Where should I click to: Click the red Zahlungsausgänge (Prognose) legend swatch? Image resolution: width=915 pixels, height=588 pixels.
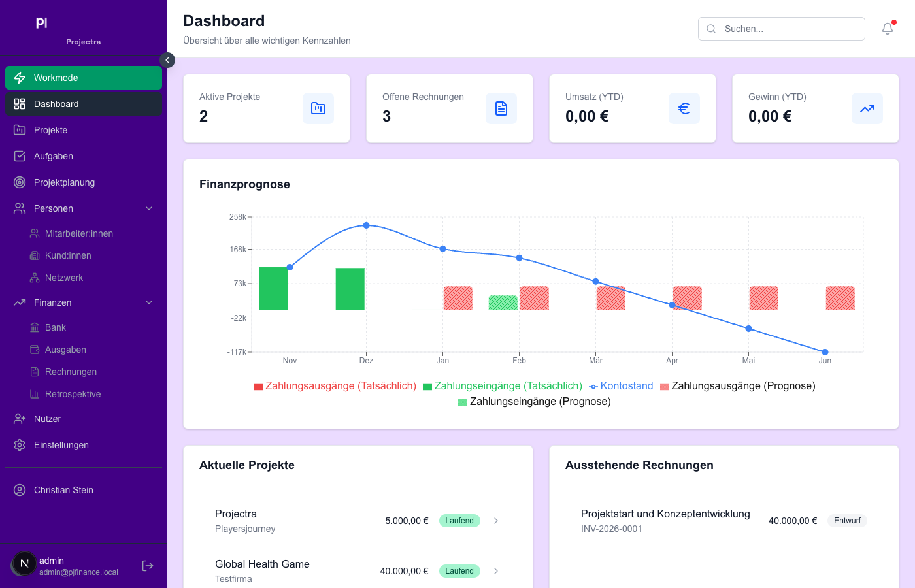pyautogui.click(x=665, y=387)
